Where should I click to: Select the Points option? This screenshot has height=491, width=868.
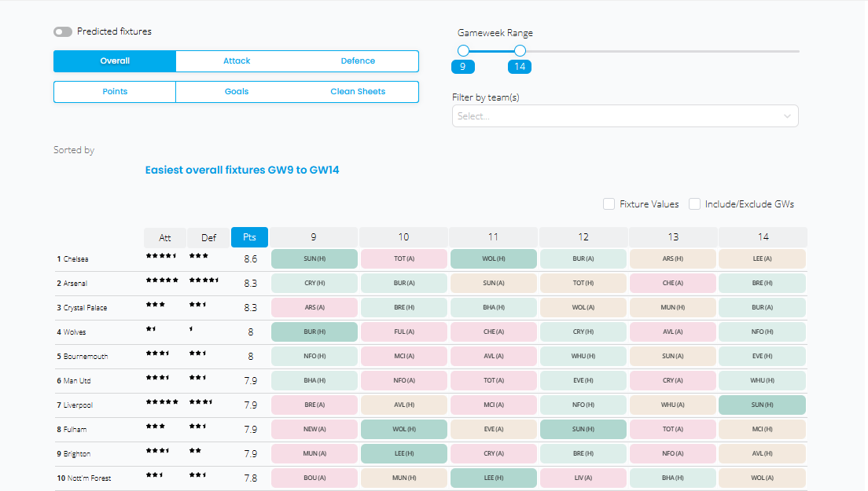click(115, 92)
